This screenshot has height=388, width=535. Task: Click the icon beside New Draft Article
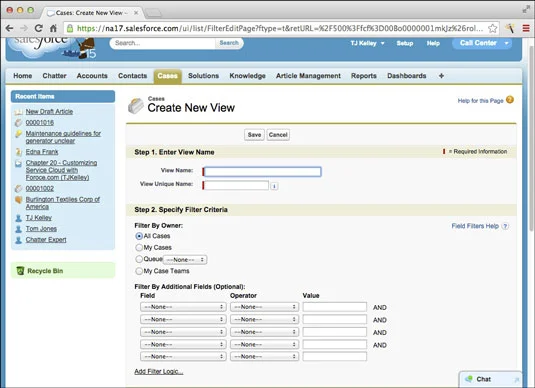[18, 112]
